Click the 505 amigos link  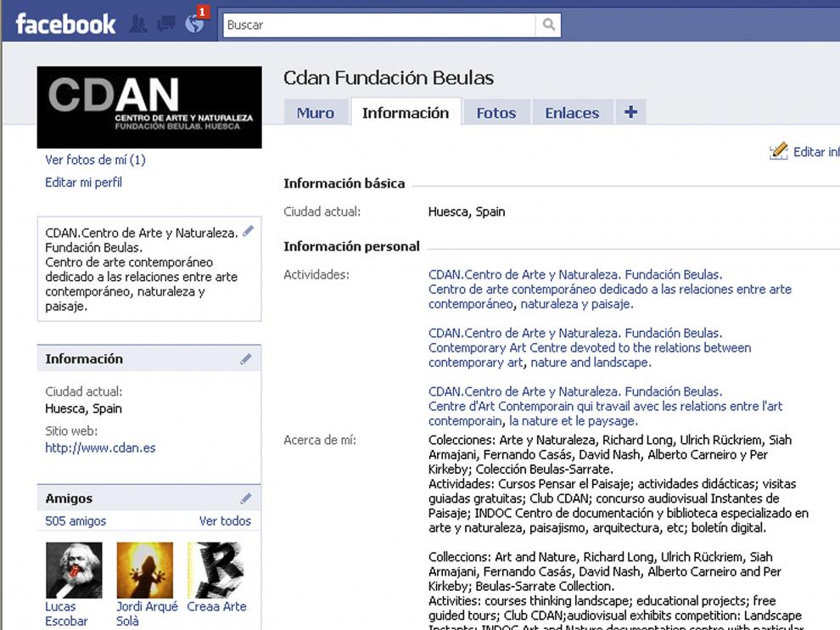click(76, 520)
